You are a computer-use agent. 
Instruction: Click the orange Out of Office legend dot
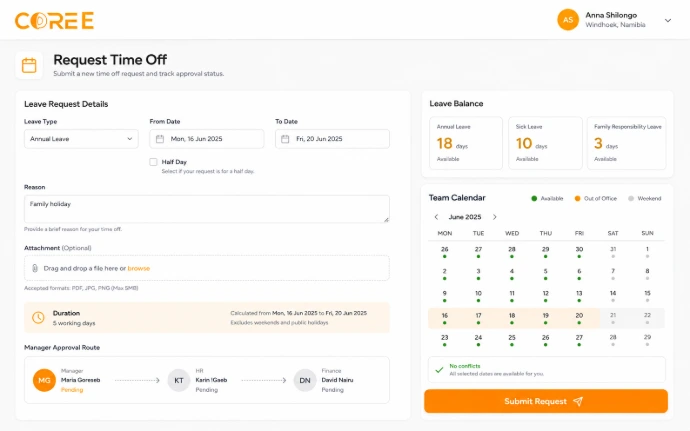click(577, 199)
